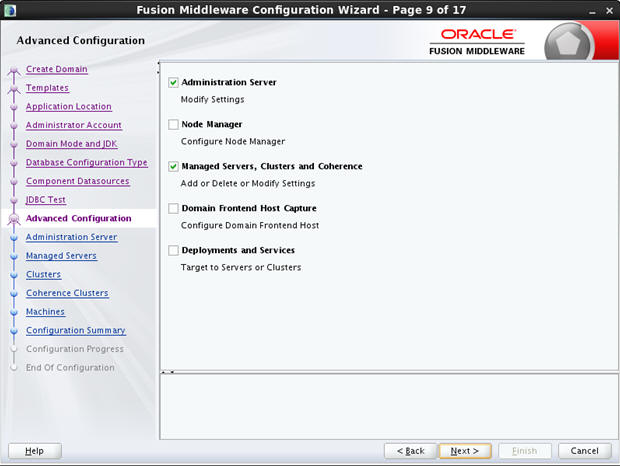This screenshot has height=466, width=620.
Task: Click the empty message pane below options
Action: tap(389, 406)
